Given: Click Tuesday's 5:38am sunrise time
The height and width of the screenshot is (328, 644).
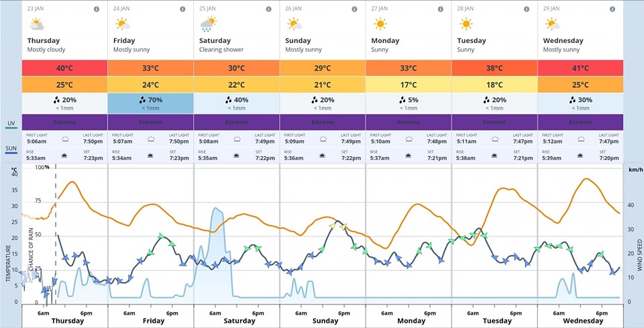Looking at the screenshot, I should (x=466, y=158).
